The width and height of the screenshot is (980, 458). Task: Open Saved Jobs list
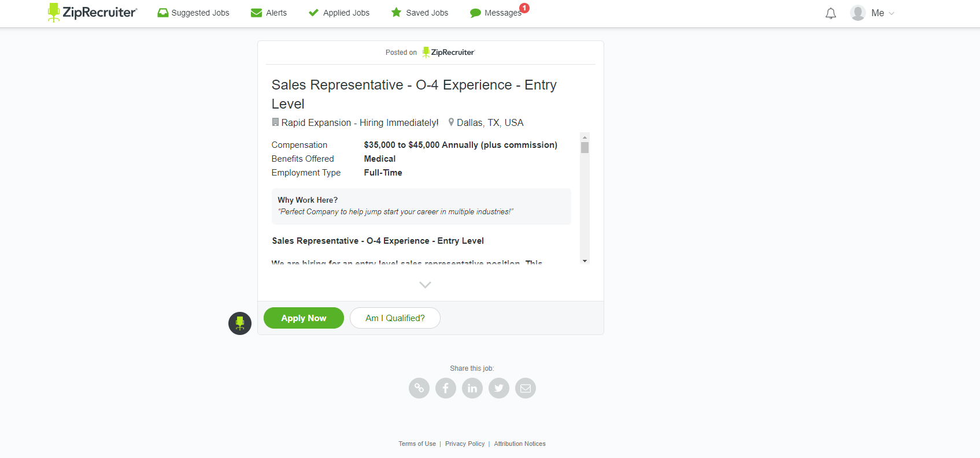pyautogui.click(x=420, y=13)
